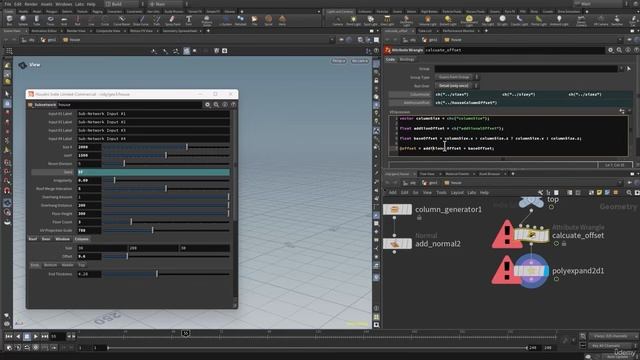Open the Windows menu
Screen dimensions: 640x360
tap(64, 4)
